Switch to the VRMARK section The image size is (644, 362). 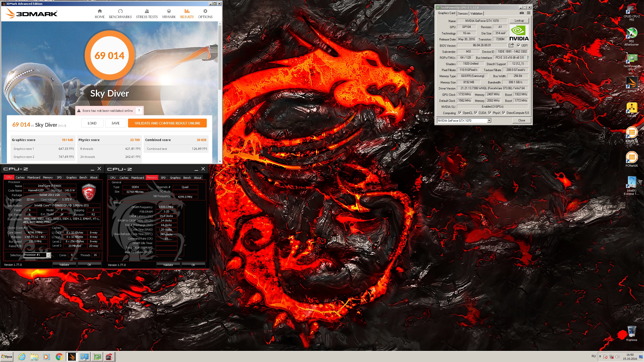tap(169, 14)
